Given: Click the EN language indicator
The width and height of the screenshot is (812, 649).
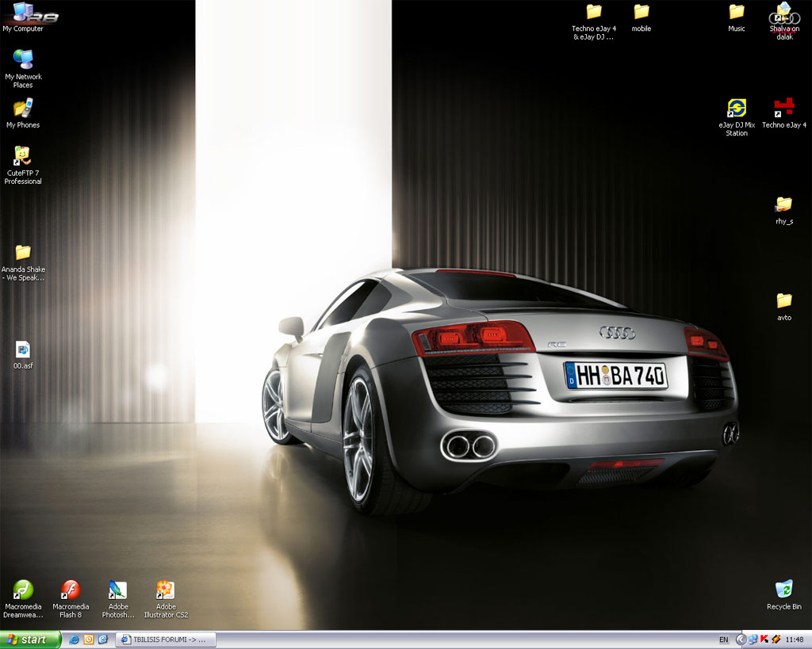Looking at the screenshot, I should click(x=723, y=639).
